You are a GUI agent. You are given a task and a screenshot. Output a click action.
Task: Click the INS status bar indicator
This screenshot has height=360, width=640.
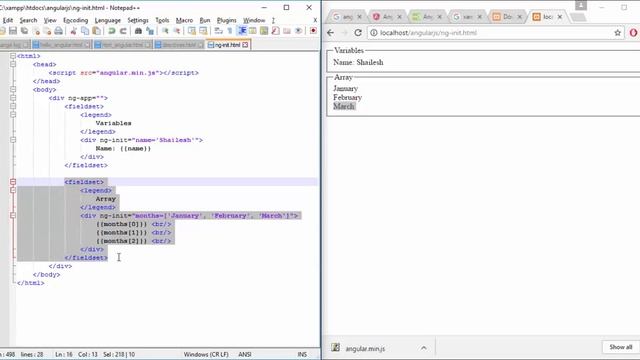[x=302, y=354]
